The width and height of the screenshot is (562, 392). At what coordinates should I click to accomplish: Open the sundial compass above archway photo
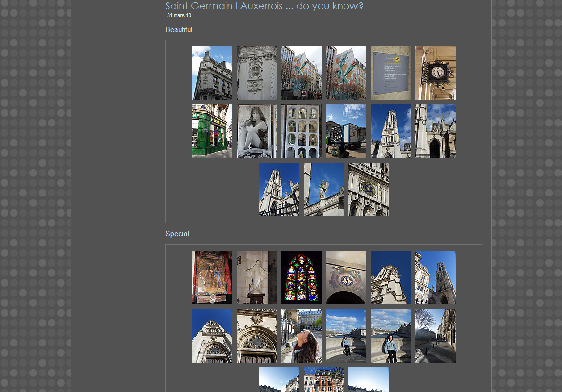click(346, 278)
